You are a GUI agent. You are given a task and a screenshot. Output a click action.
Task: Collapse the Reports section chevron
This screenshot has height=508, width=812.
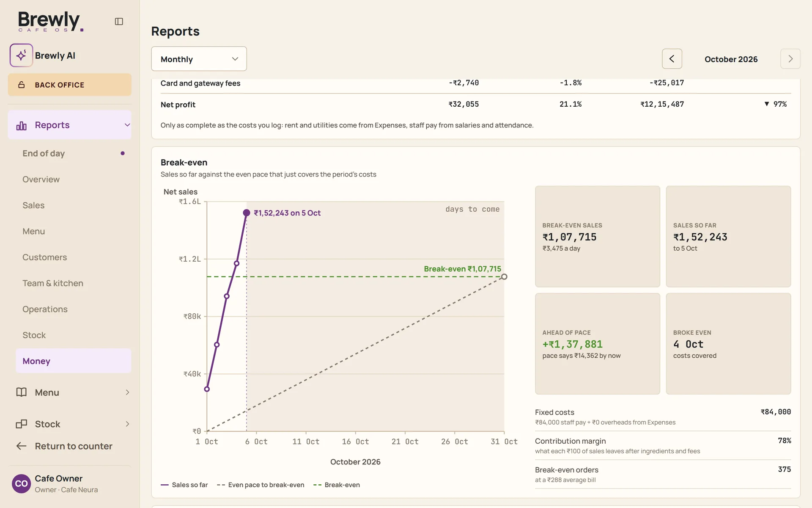coord(127,125)
